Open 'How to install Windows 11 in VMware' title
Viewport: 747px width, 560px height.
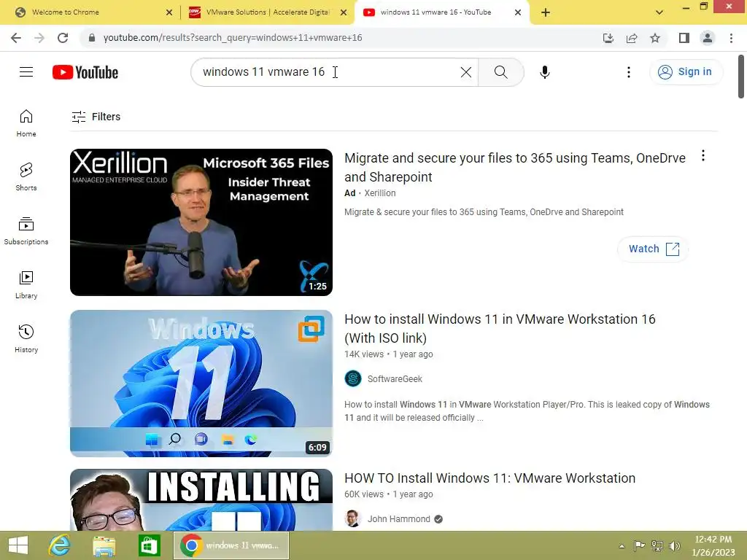tap(500, 328)
